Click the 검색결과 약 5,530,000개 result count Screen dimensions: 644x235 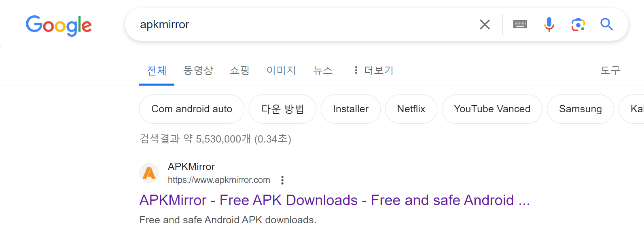point(215,139)
